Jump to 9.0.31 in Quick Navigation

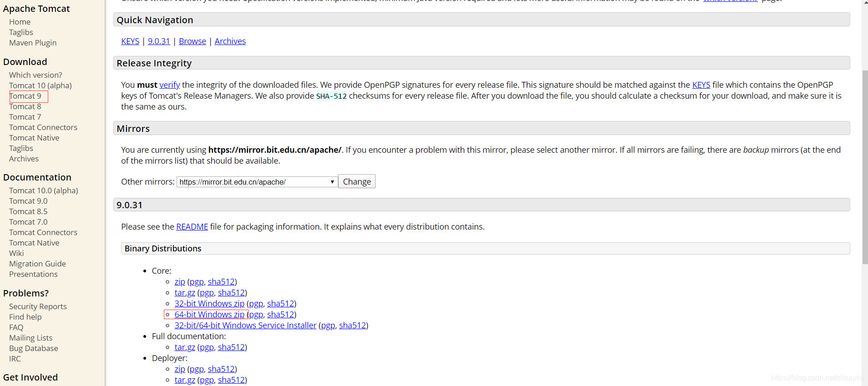(159, 41)
